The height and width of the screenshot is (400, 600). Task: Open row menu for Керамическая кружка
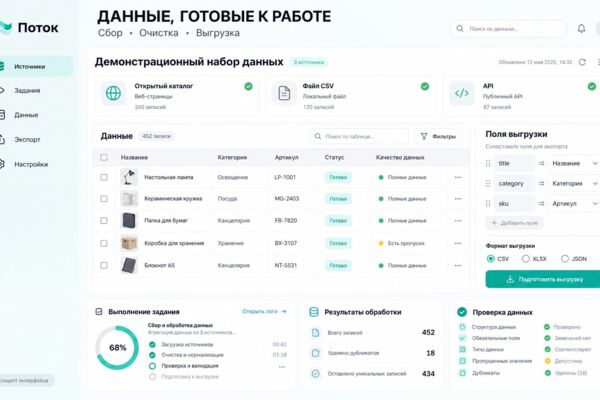[458, 199]
